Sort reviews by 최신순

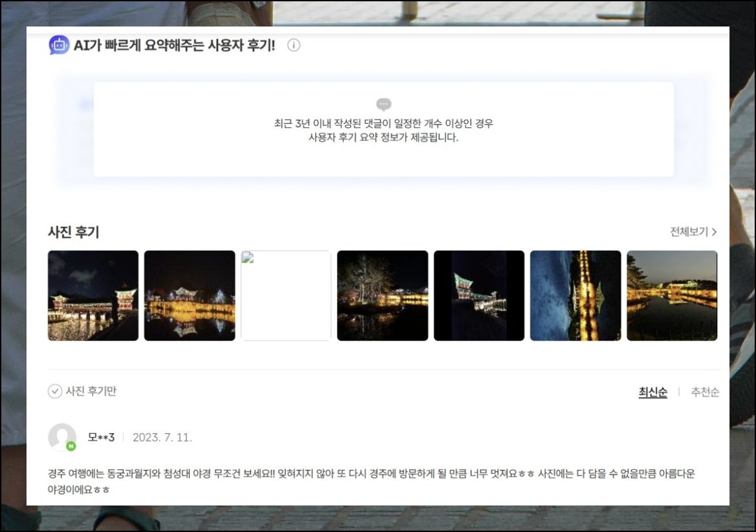(x=653, y=392)
